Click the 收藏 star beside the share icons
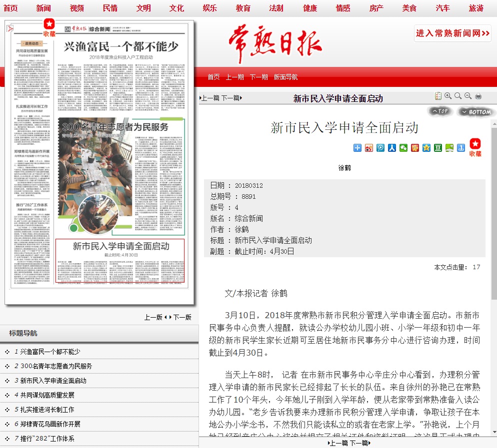 475,147
